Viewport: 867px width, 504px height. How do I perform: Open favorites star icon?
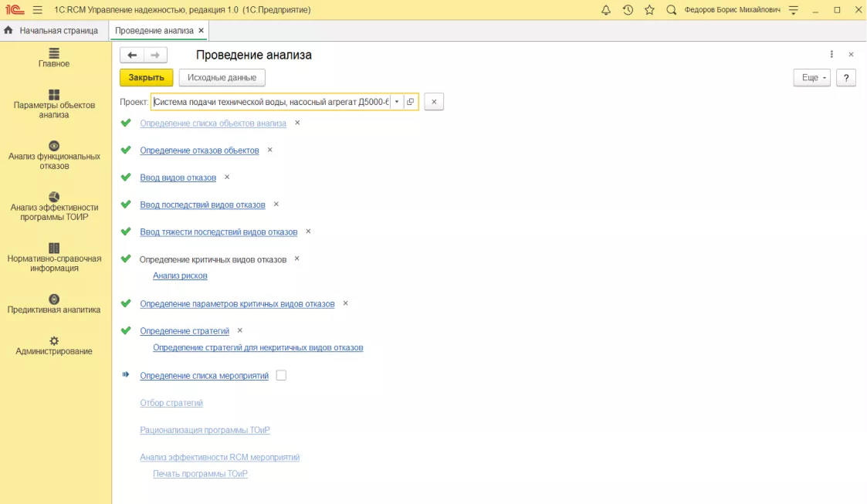tap(649, 10)
